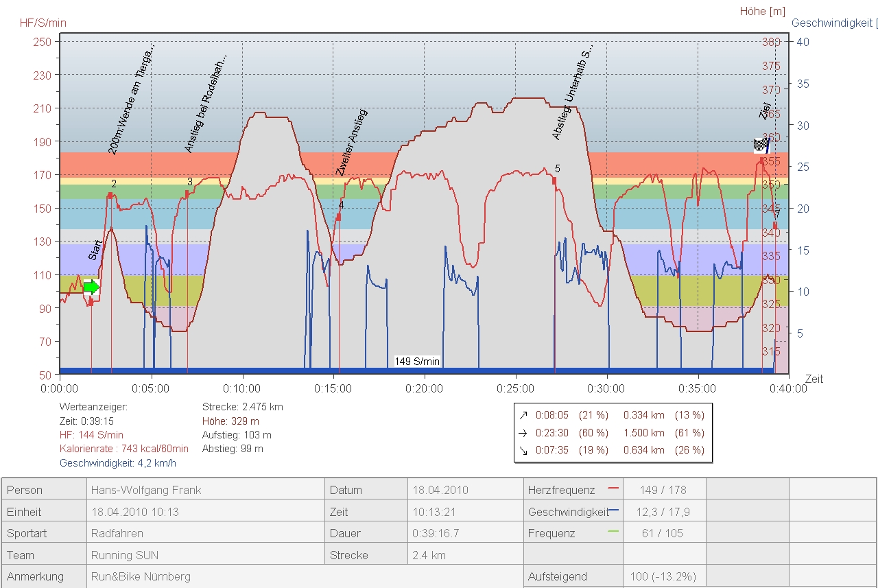Click the Datum field '18.04.2010'
The width and height of the screenshot is (878, 588).
pyautogui.click(x=440, y=490)
